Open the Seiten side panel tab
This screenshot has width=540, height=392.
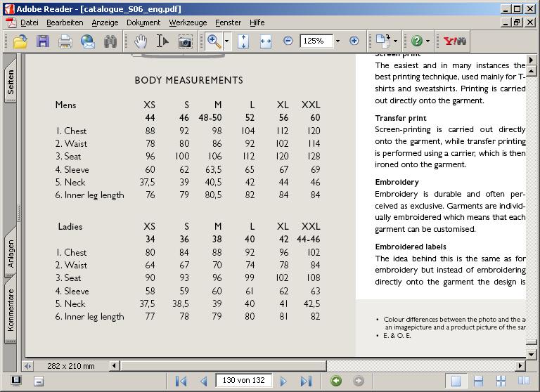(11, 81)
